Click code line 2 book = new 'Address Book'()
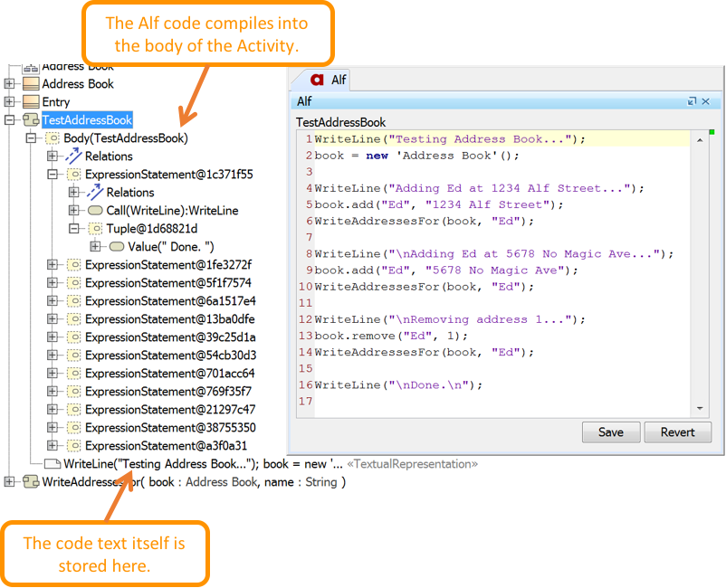Screen dimensions: 726x588 [x=416, y=156]
